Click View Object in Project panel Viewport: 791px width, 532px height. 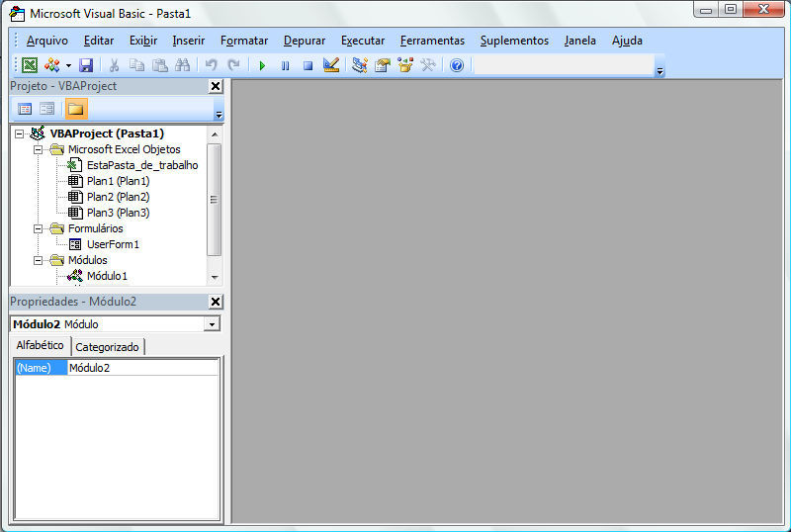click(x=47, y=109)
